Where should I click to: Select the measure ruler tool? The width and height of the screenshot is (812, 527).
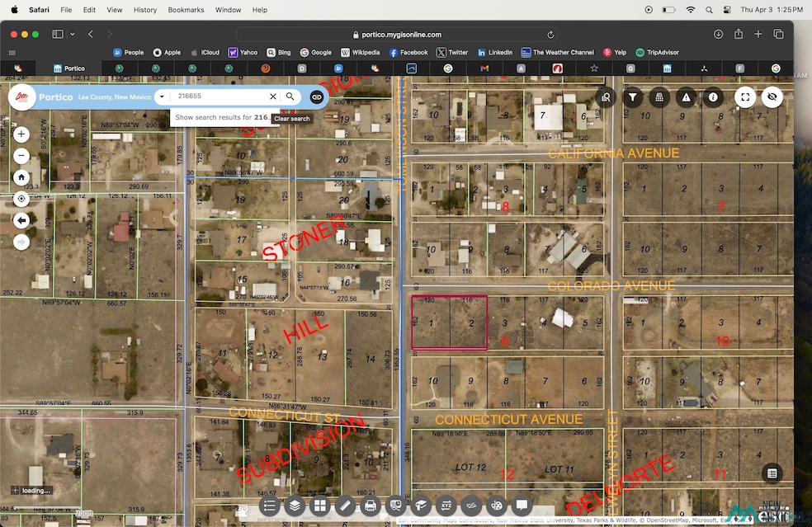345,506
